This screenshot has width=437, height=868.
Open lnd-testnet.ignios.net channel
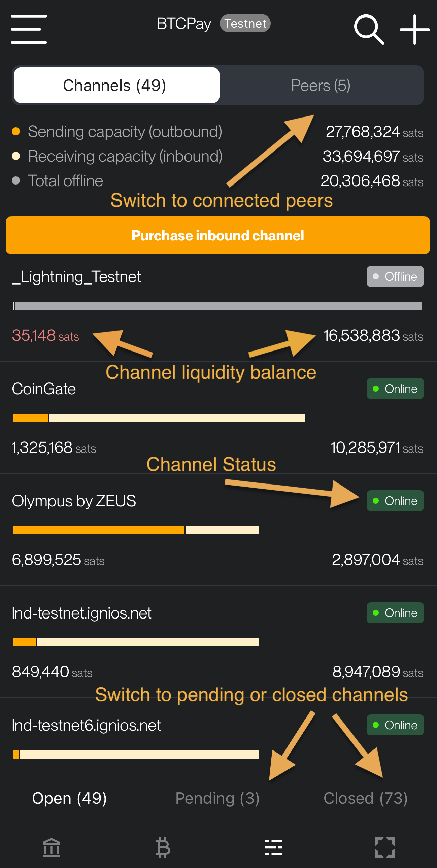81,613
